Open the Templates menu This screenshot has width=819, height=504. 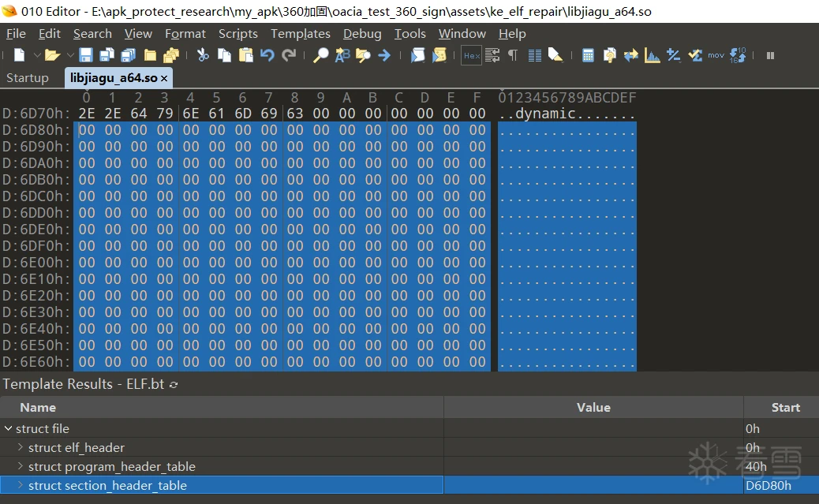301,33
